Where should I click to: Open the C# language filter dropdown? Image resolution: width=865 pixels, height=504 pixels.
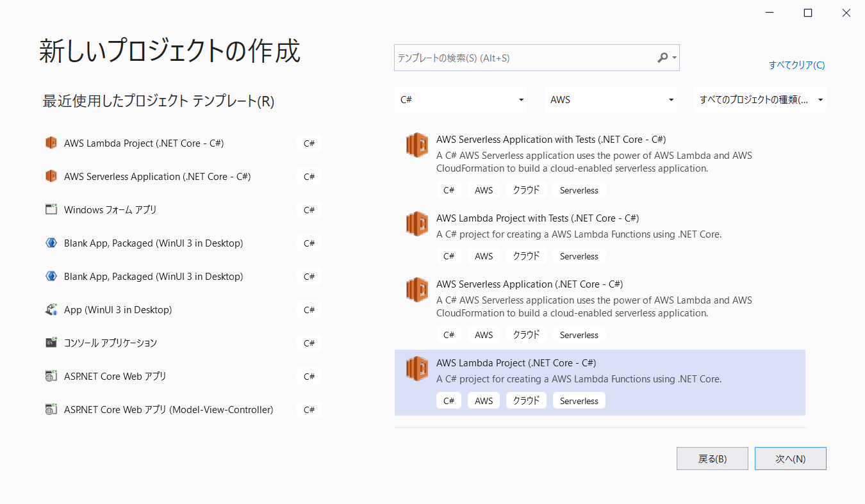click(x=461, y=100)
